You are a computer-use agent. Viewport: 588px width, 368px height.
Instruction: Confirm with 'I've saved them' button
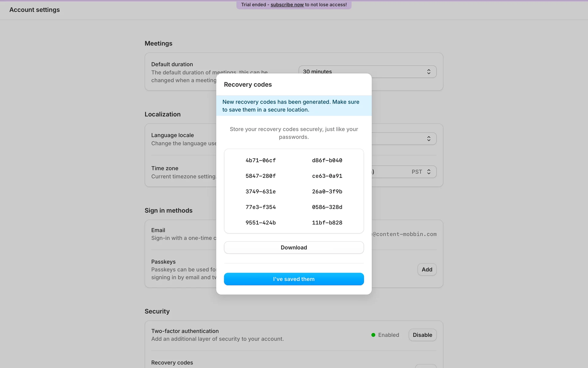pyautogui.click(x=294, y=279)
